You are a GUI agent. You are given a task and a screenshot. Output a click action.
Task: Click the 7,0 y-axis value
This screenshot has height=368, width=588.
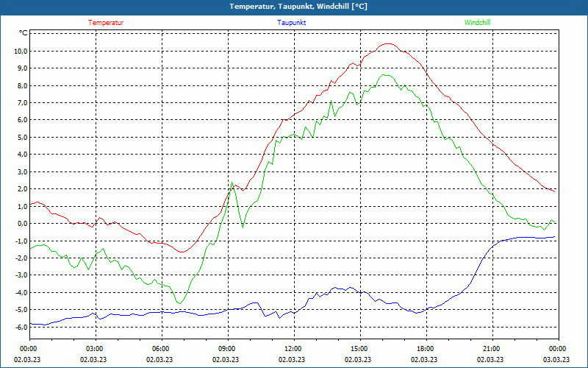(22, 103)
